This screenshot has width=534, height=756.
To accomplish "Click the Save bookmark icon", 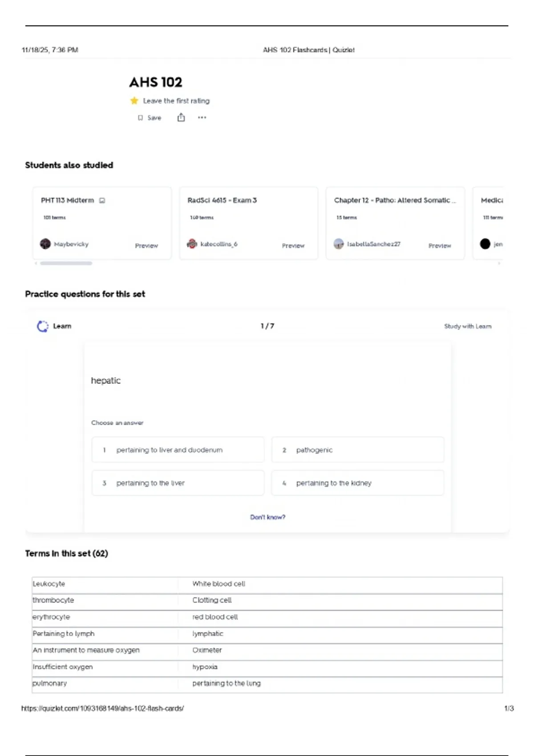I will click(x=141, y=118).
